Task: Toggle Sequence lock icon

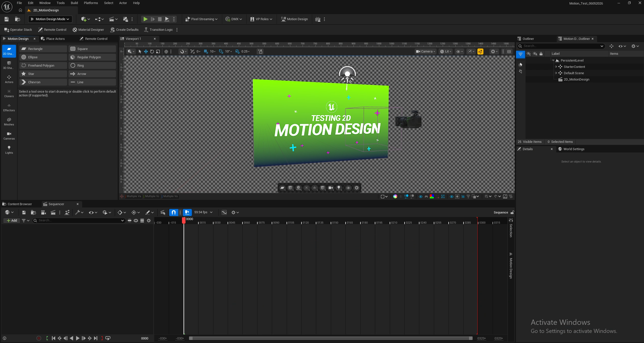Action: tap(512, 213)
